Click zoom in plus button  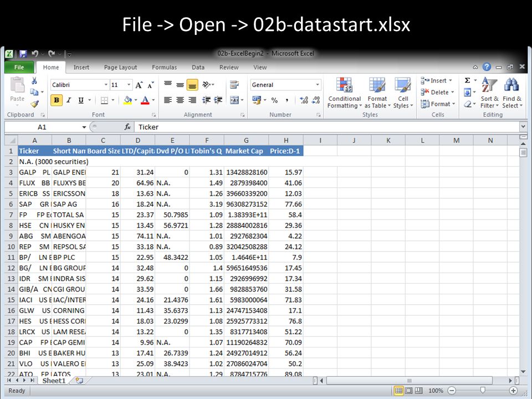(x=514, y=391)
